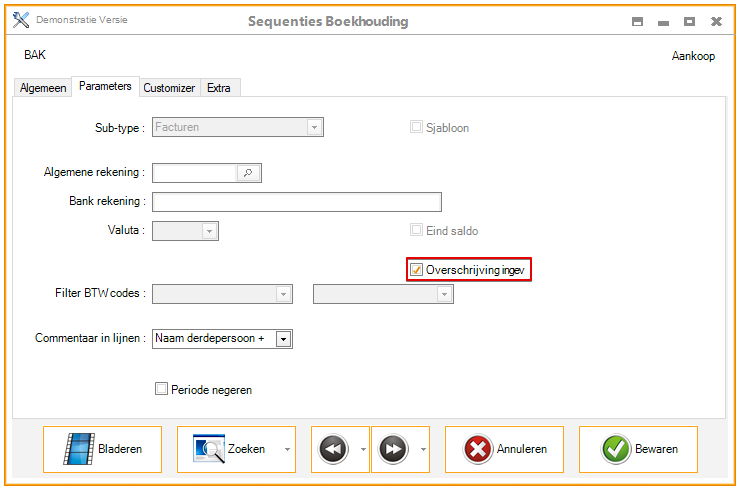Image resolution: width=740 pixels, height=491 pixels.
Task: Open the Customizer tab
Action: coord(169,88)
